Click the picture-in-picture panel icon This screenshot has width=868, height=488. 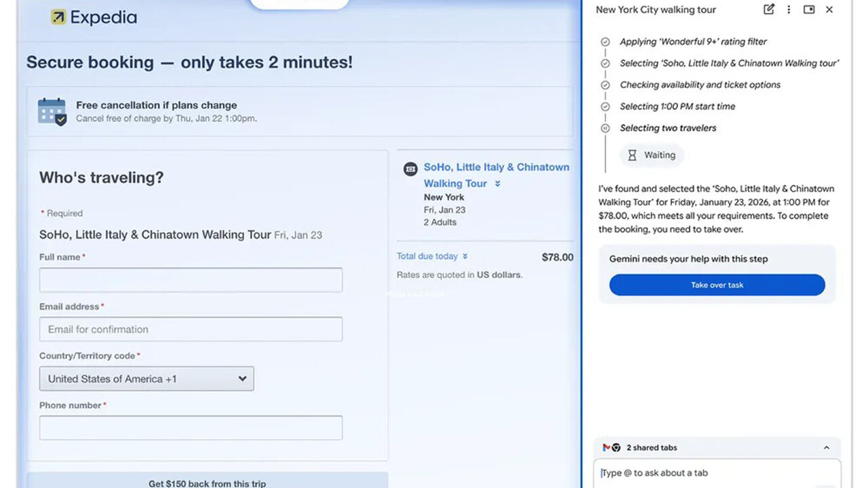click(x=809, y=9)
